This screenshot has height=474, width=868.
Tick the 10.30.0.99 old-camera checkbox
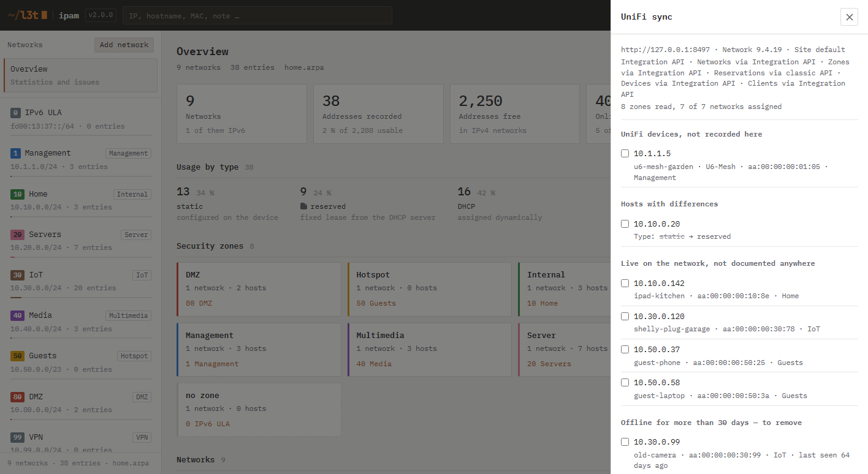coord(625,442)
